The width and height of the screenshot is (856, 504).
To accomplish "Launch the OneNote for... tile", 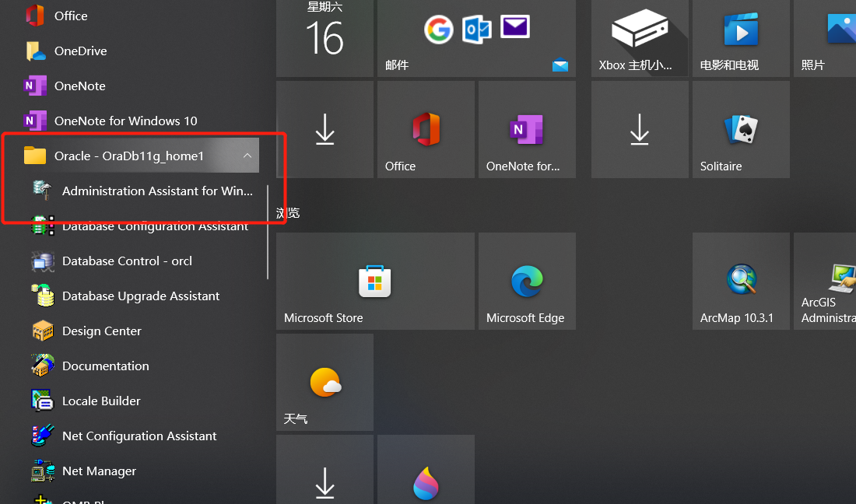I will tap(527, 129).
